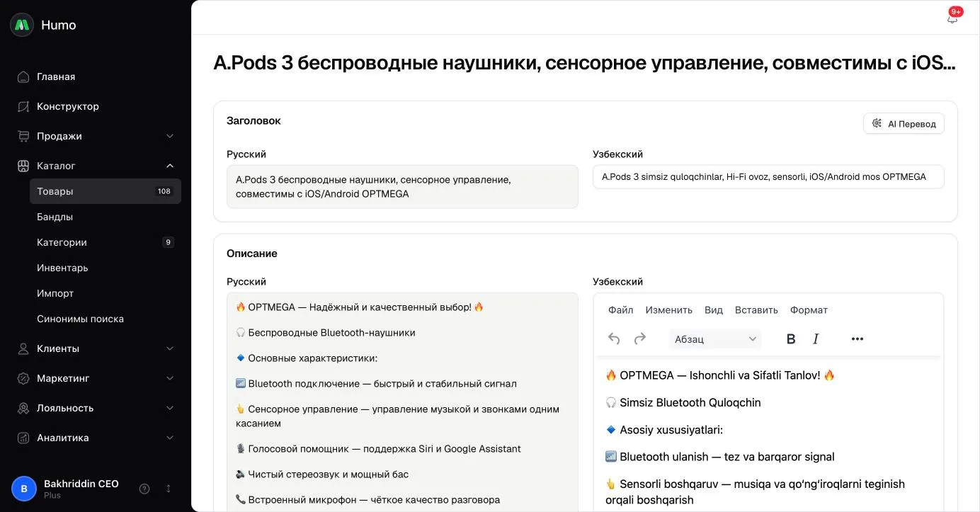Image resolution: width=980 pixels, height=512 pixels.
Task: Toggle italic formatting in editor
Action: pyautogui.click(x=816, y=339)
